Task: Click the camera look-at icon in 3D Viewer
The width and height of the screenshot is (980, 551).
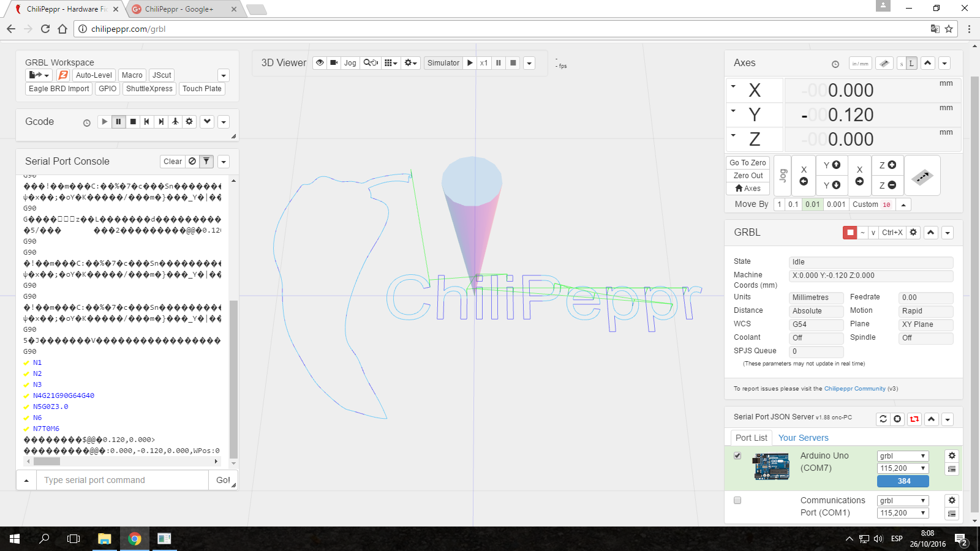Action: coord(334,63)
